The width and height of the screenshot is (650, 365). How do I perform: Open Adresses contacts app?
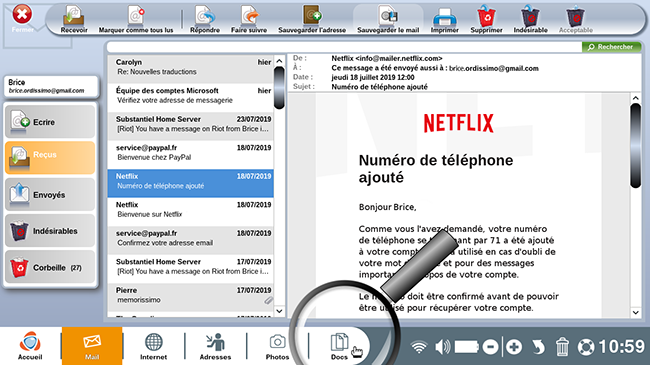215,346
